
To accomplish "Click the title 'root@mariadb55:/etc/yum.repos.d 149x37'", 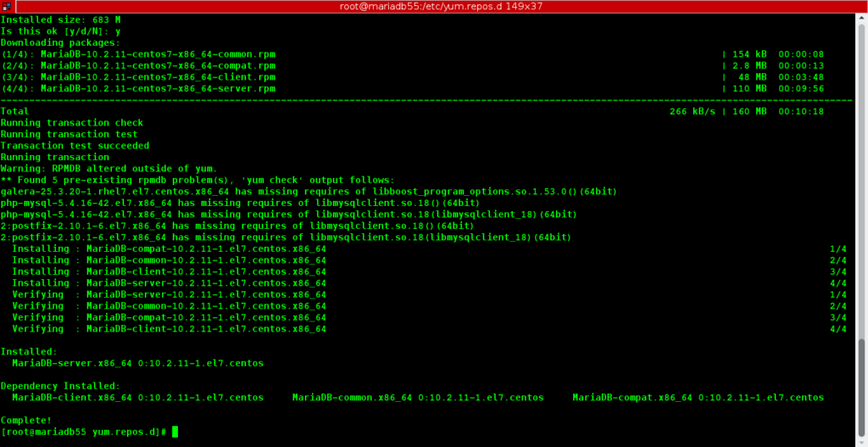I will [441, 7].
